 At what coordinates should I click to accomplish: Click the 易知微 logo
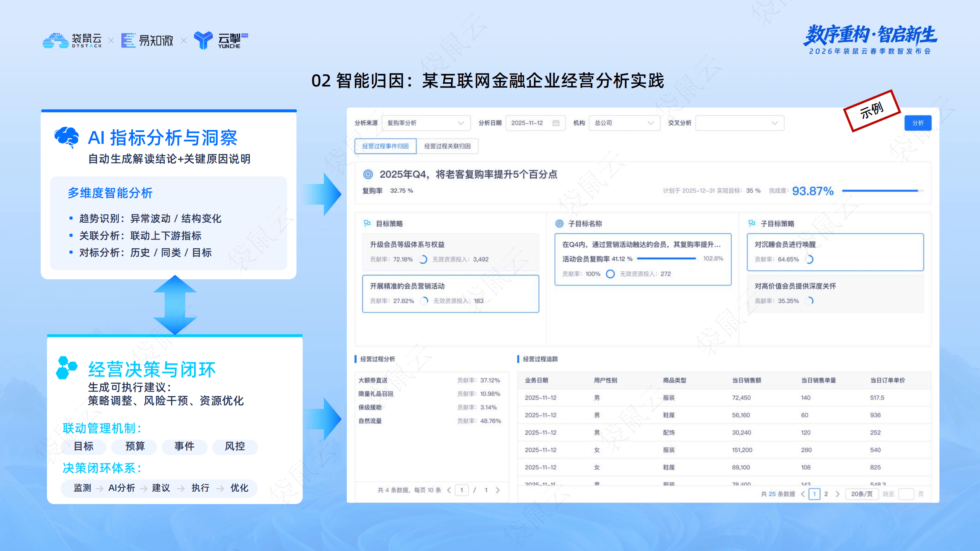pyautogui.click(x=147, y=41)
